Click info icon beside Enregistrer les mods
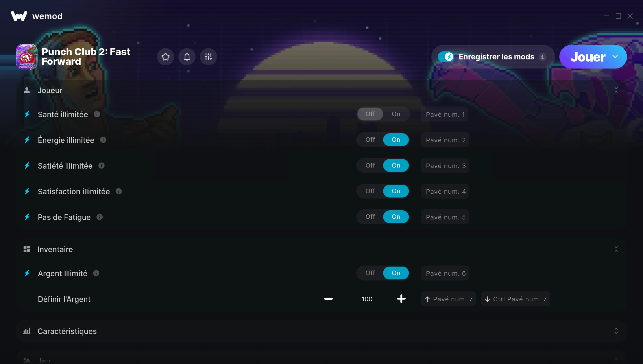 (542, 57)
